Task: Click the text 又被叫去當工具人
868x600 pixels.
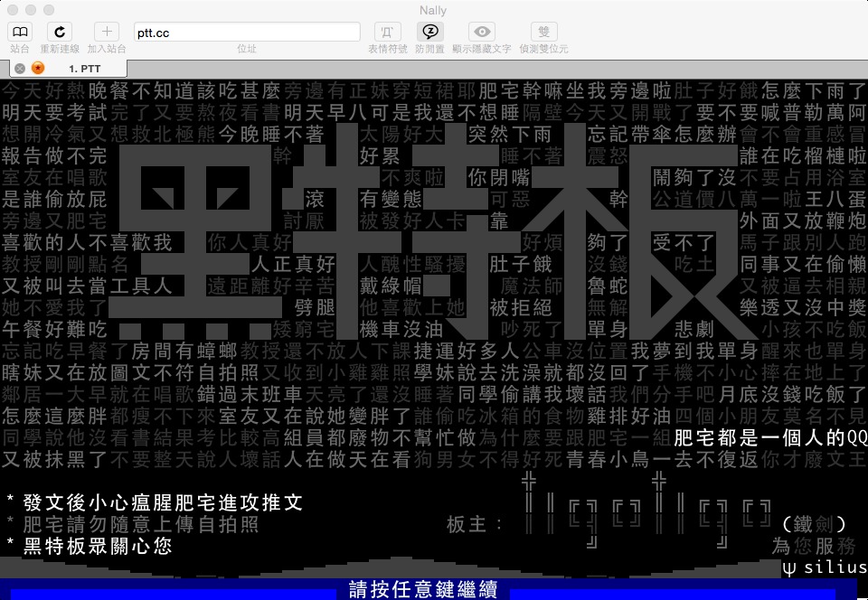Action: [x=87, y=286]
